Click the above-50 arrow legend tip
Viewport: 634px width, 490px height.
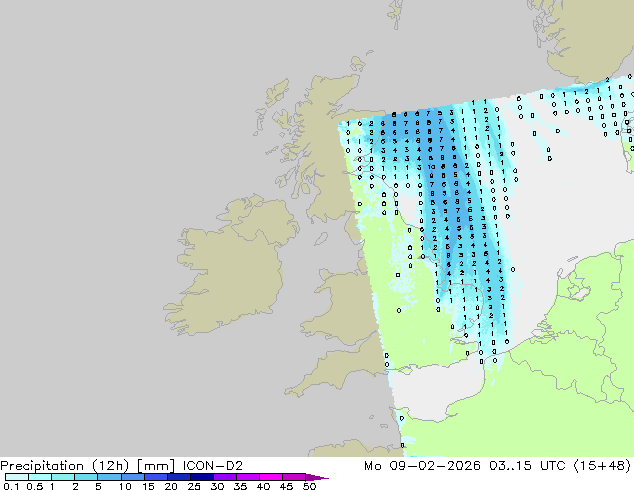click(317, 477)
